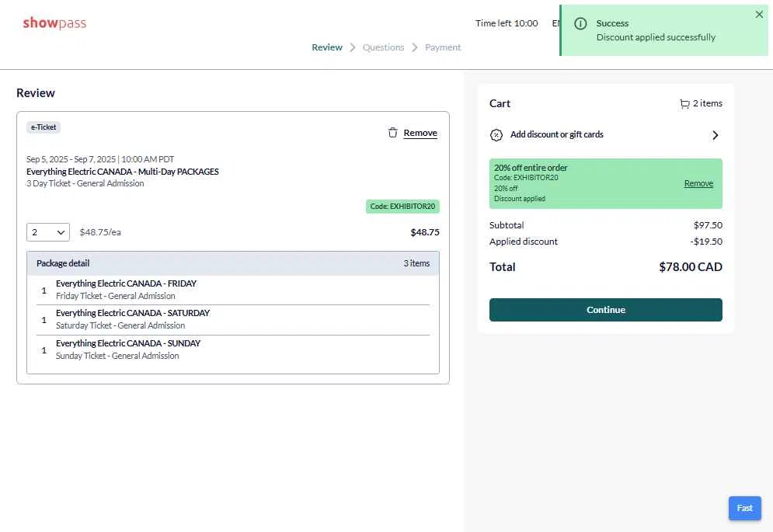Click the Code: EXHIBITOR20 green tag
Screen dimensions: 773x532
(402, 206)
